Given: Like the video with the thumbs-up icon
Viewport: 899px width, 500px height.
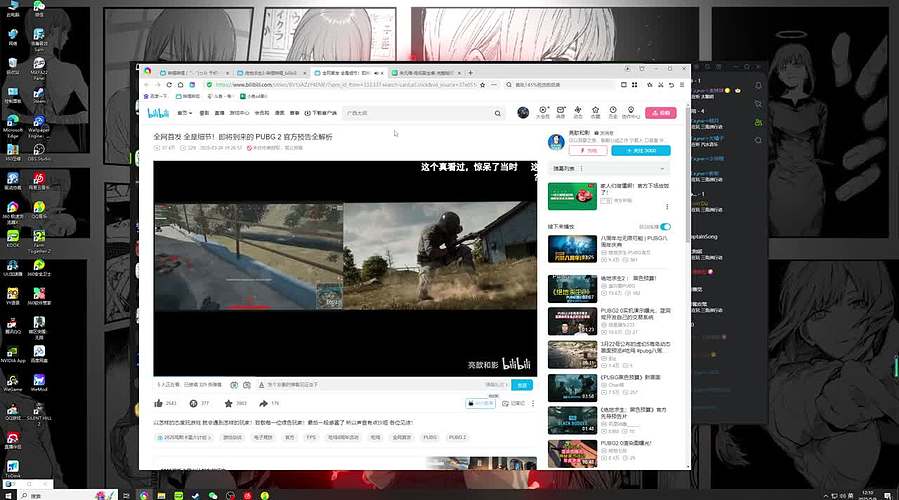Looking at the screenshot, I should (158, 404).
